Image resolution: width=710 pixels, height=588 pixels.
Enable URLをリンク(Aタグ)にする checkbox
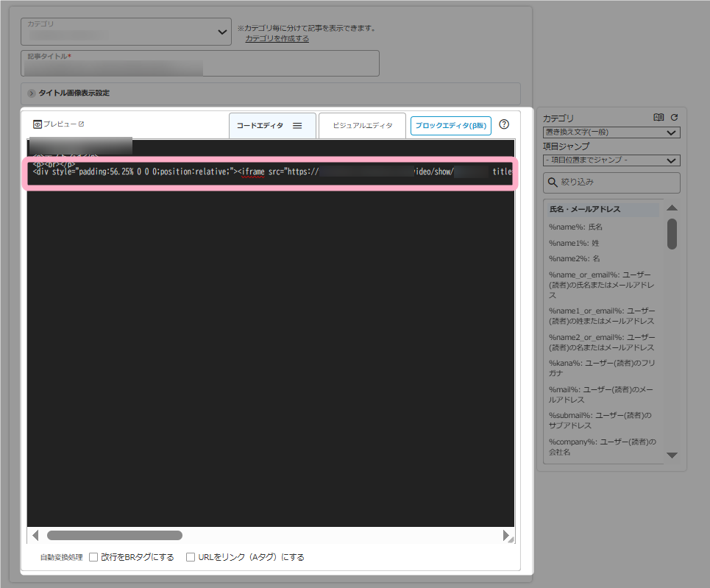[191, 557]
